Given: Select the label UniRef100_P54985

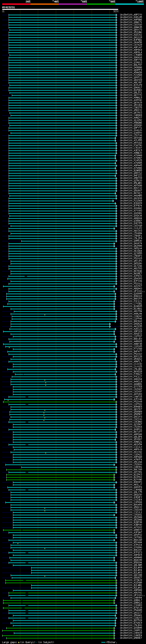Looking at the screenshot, I should pyautogui.click(x=131, y=610).
